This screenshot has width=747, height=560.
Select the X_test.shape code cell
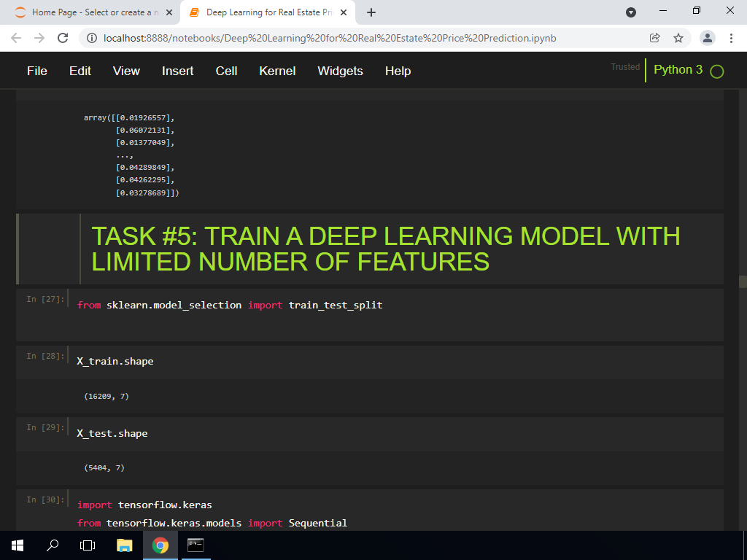click(370, 434)
